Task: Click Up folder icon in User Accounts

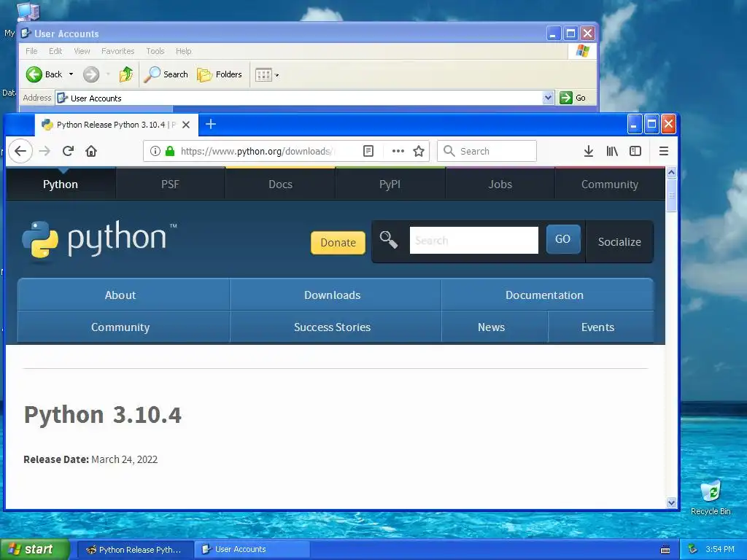Action: [126, 74]
